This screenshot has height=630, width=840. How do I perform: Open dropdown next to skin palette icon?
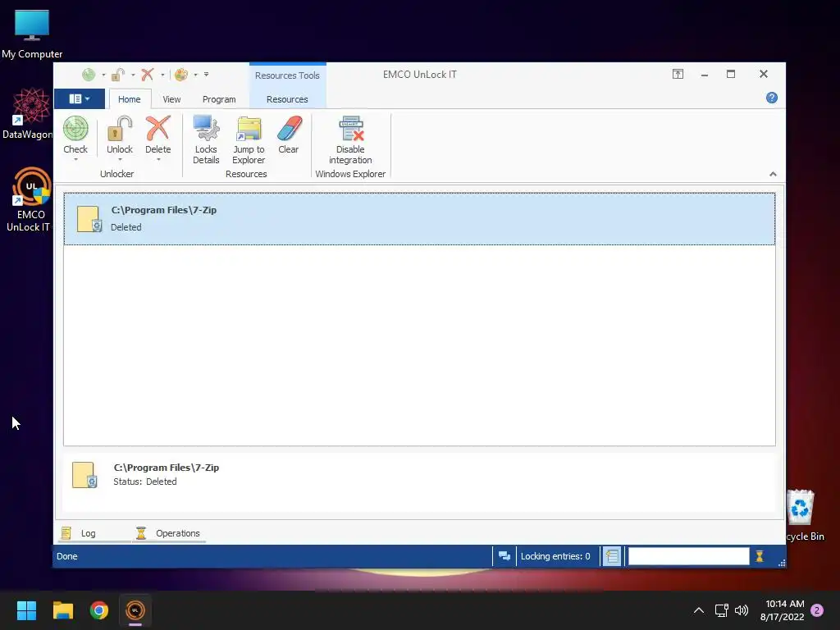pos(195,75)
